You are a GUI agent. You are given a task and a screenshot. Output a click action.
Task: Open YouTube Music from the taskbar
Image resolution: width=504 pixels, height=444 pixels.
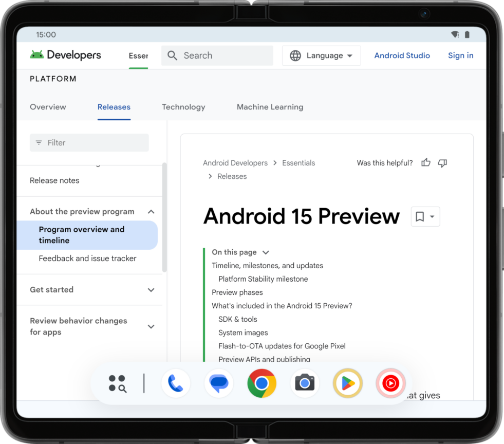[x=390, y=383]
